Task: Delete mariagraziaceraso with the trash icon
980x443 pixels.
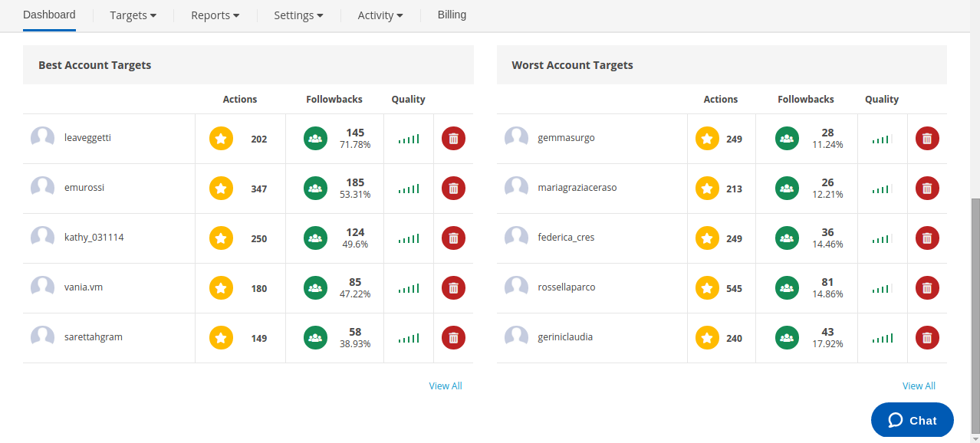Action: (927, 189)
